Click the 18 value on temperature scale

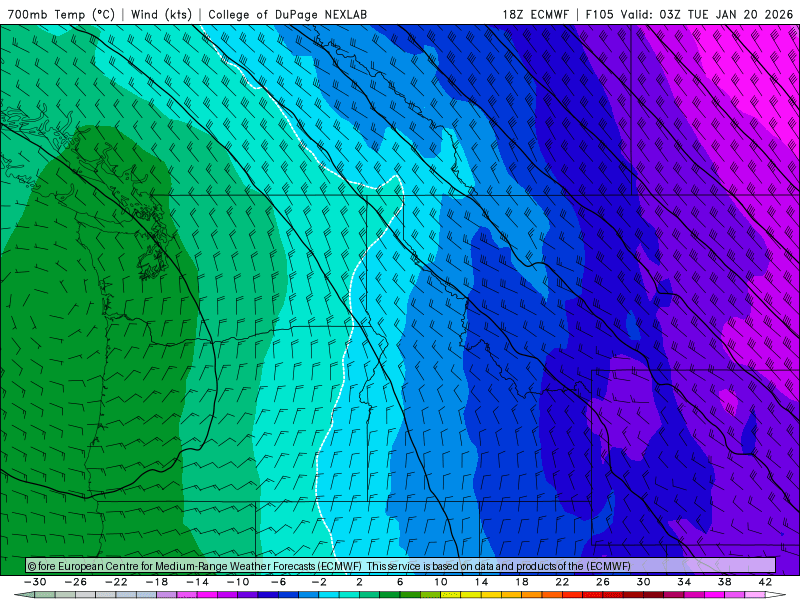521,582
